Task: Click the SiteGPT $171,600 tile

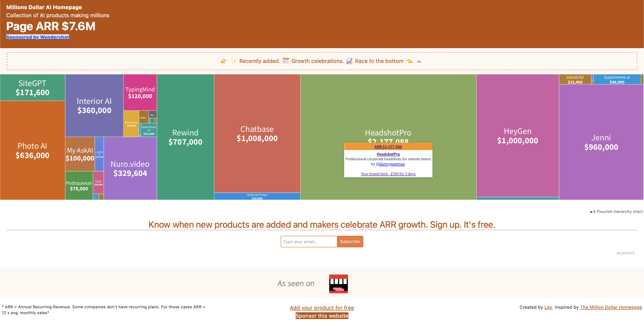Action: 33,88
